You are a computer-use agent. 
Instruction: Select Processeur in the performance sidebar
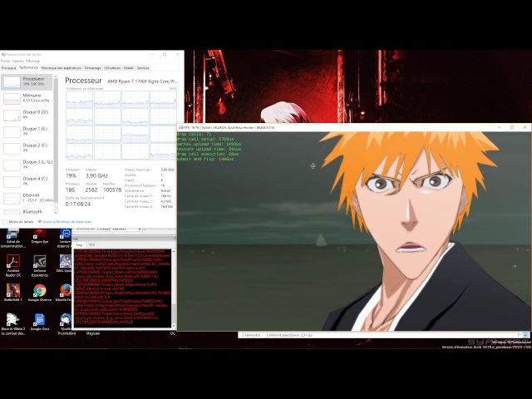click(27, 81)
